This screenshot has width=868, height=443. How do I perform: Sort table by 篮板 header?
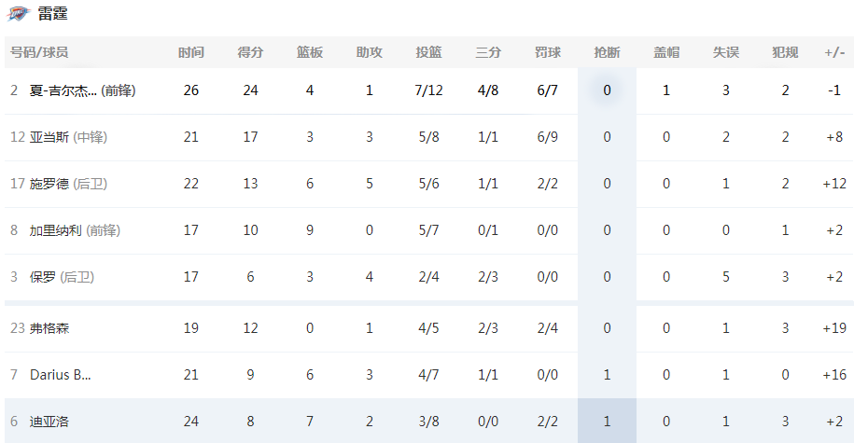[310, 52]
